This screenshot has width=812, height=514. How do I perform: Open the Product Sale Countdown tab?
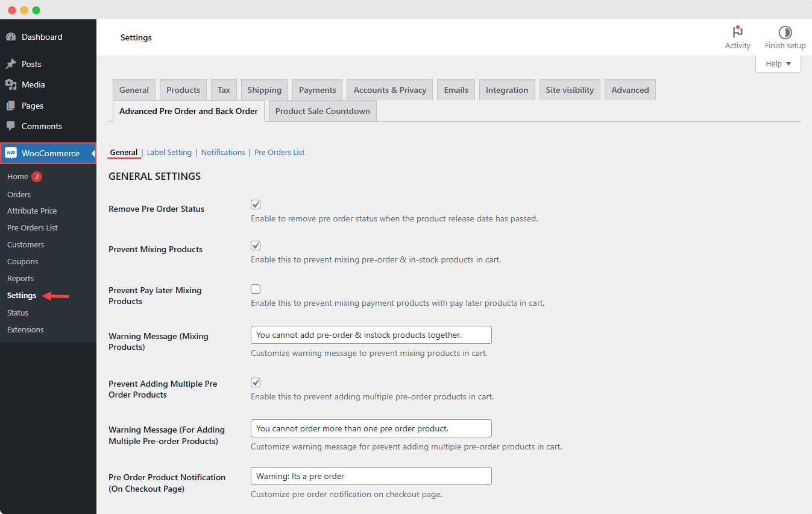[323, 111]
